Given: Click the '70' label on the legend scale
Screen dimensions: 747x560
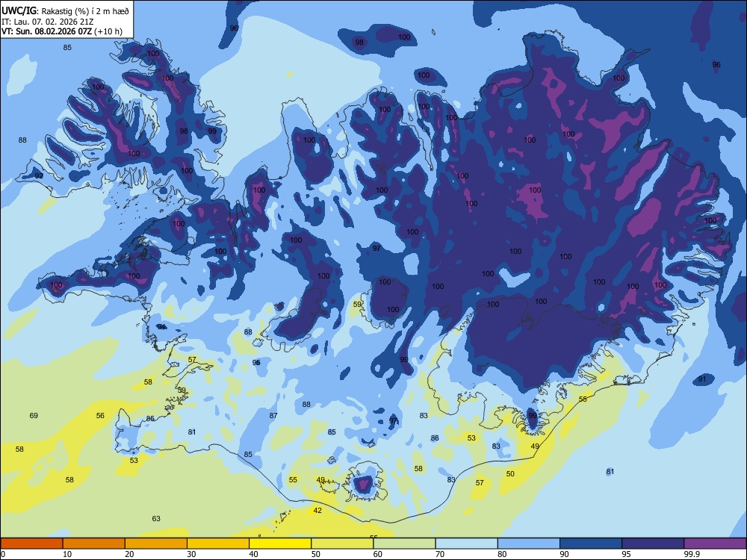Looking at the screenshot, I should point(440,554).
